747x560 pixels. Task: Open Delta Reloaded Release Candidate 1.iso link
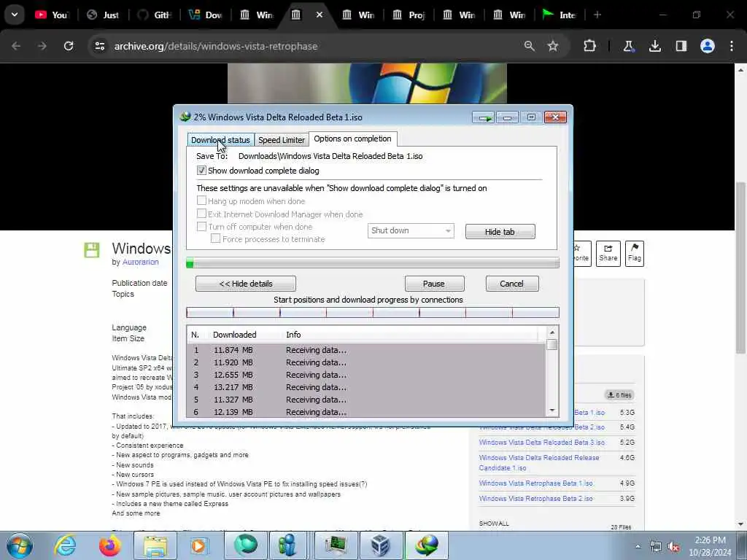point(539,463)
